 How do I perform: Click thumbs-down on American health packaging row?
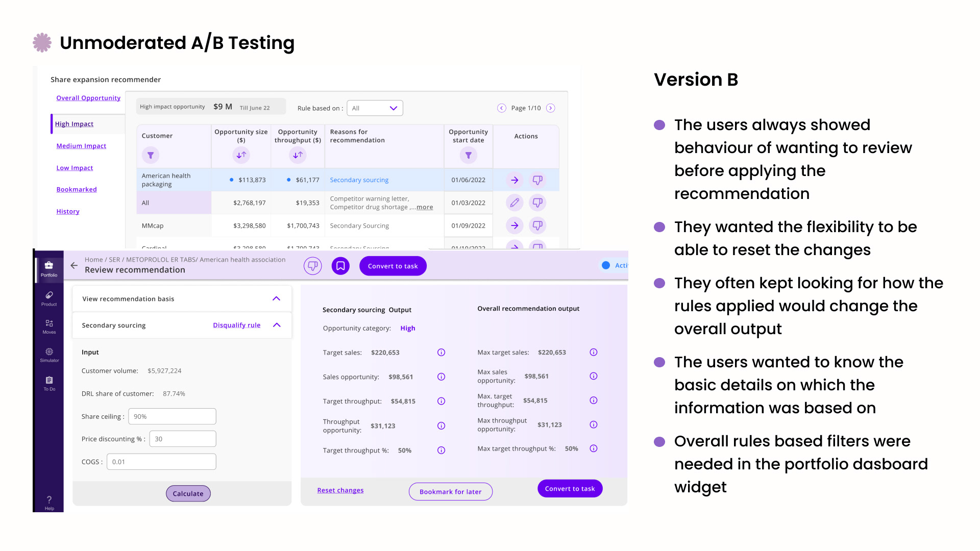pos(537,180)
